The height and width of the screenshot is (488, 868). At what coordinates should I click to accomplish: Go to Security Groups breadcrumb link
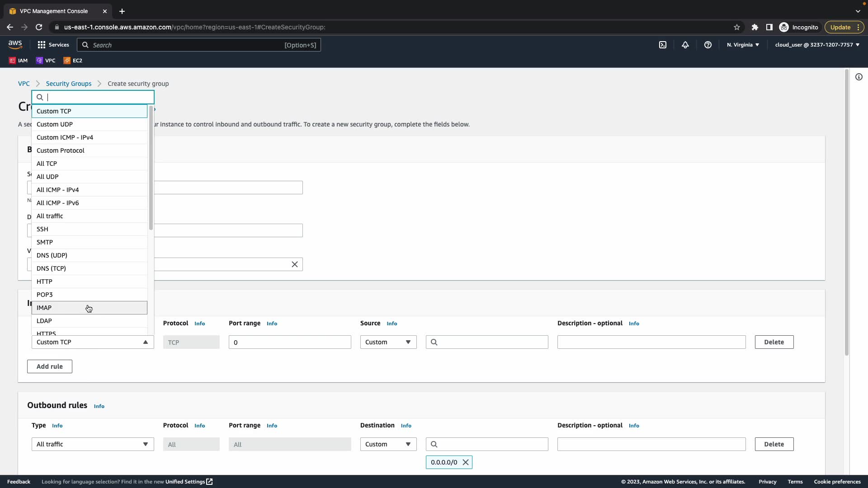click(x=69, y=84)
